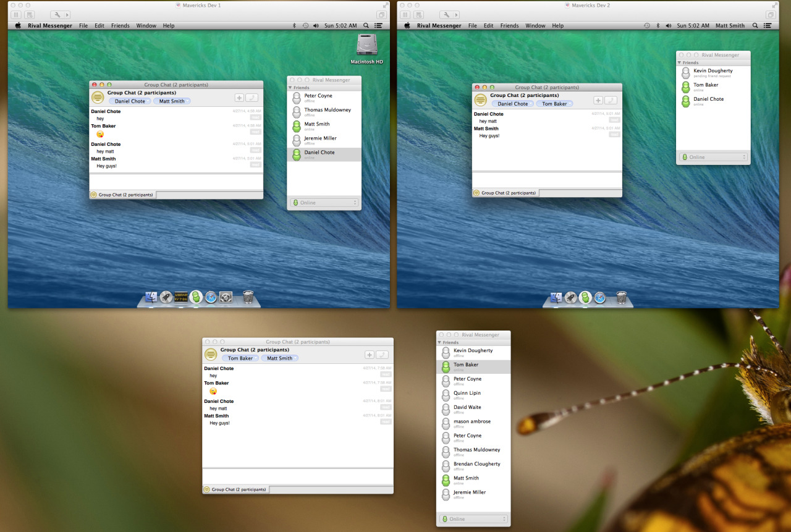Click the message input field in Dev 1 chat
This screenshot has height=532, width=791.
[x=176, y=182]
